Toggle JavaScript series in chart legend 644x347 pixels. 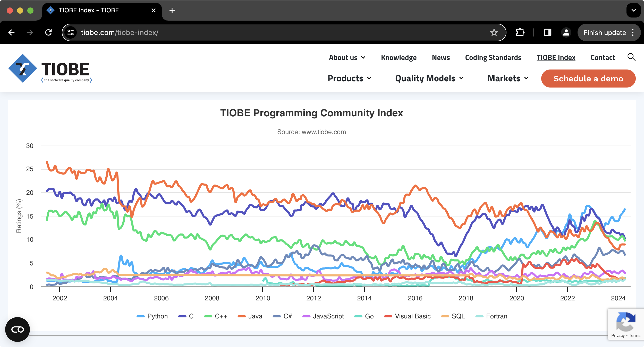click(323, 316)
